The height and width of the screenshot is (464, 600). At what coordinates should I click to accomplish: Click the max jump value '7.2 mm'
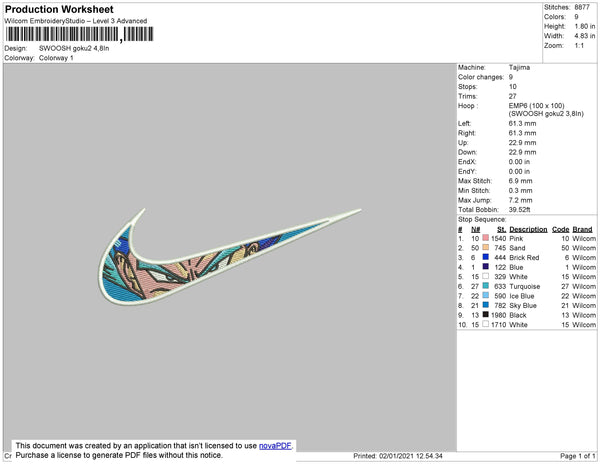(520, 200)
